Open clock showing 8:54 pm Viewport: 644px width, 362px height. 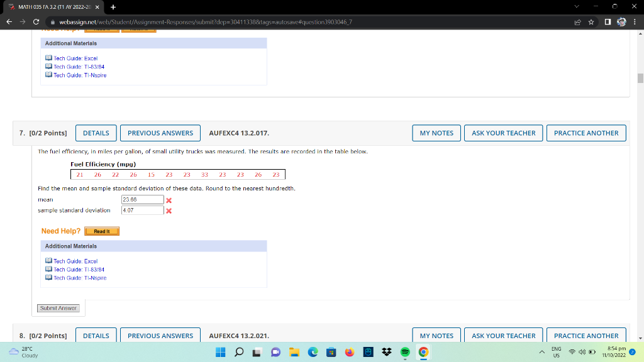(x=614, y=352)
